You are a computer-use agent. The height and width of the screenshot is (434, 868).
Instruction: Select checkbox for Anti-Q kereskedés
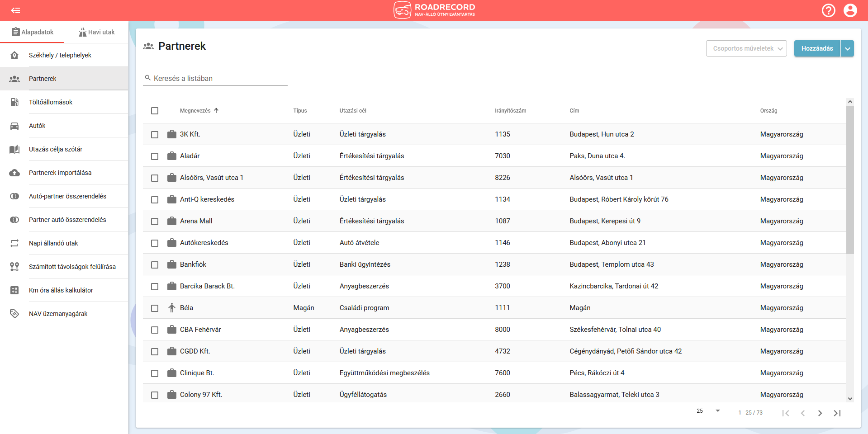[x=155, y=200]
